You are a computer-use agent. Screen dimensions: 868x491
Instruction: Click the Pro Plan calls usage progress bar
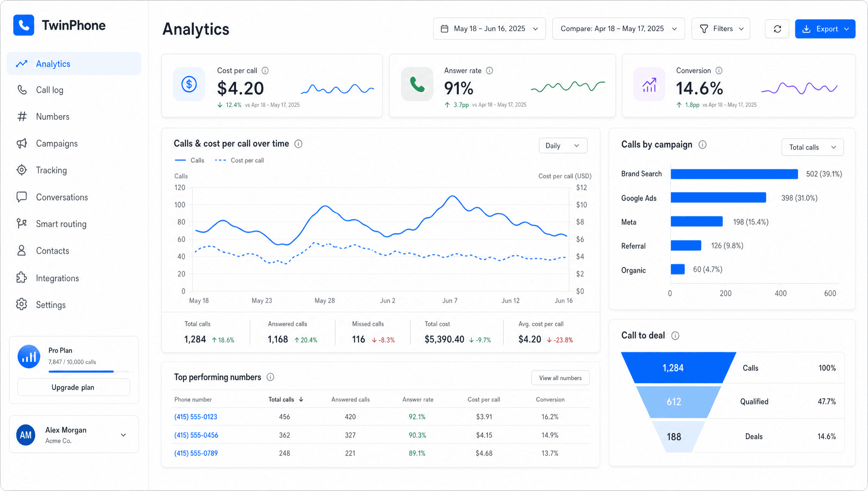[x=89, y=371]
